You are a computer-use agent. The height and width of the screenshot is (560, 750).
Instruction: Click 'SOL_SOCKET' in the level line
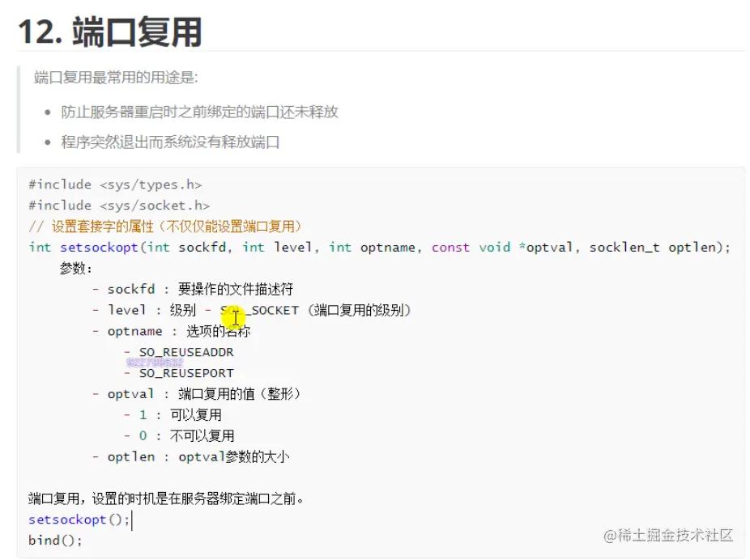coord(260,311)
